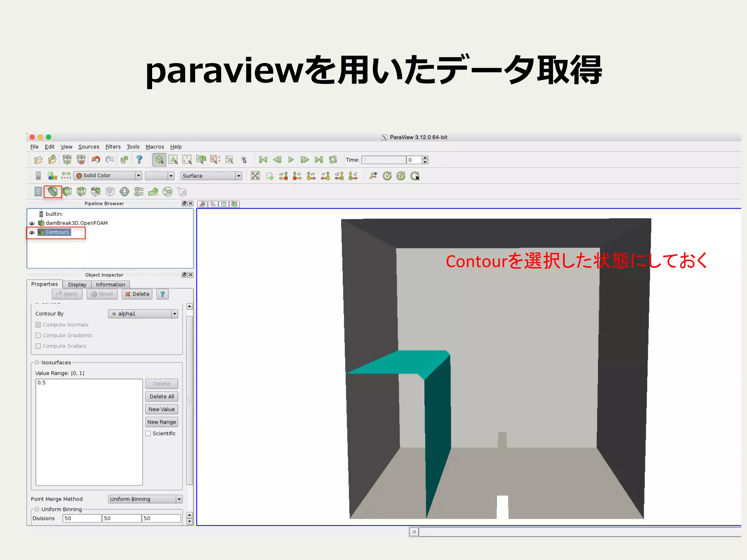Select the Clip filter icon

[x=67, y=191]
